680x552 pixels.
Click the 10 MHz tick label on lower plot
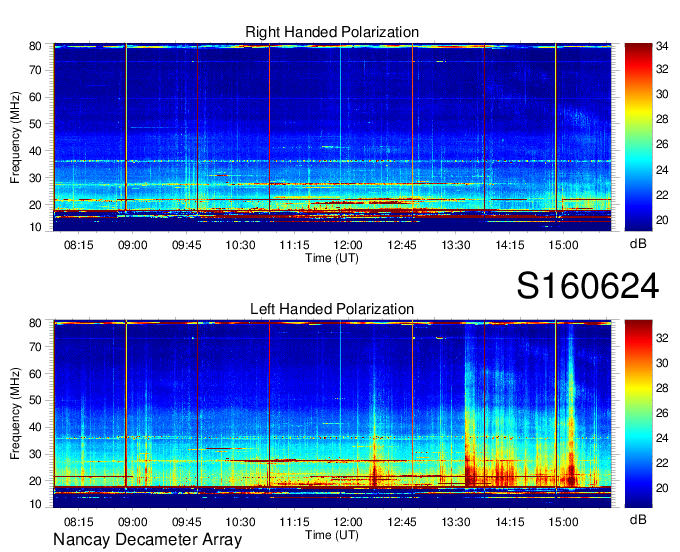point(35,504)
